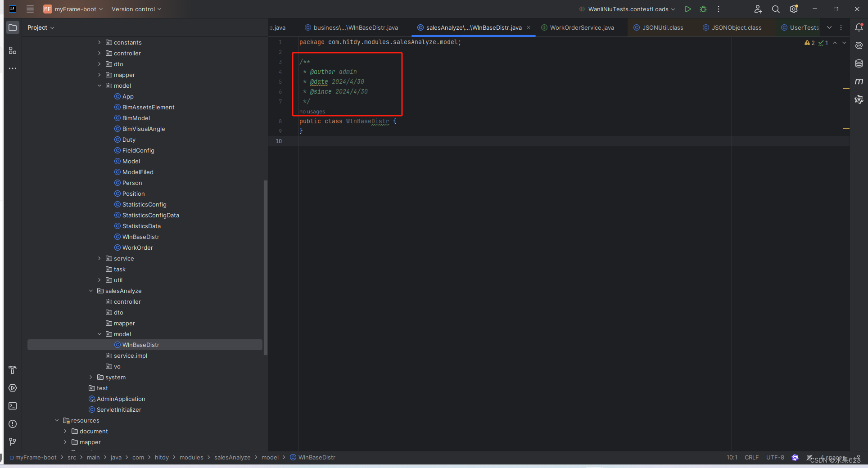Select WorkOrder class in tree
This screenshot has height=468, width=868.
[137, 247]
